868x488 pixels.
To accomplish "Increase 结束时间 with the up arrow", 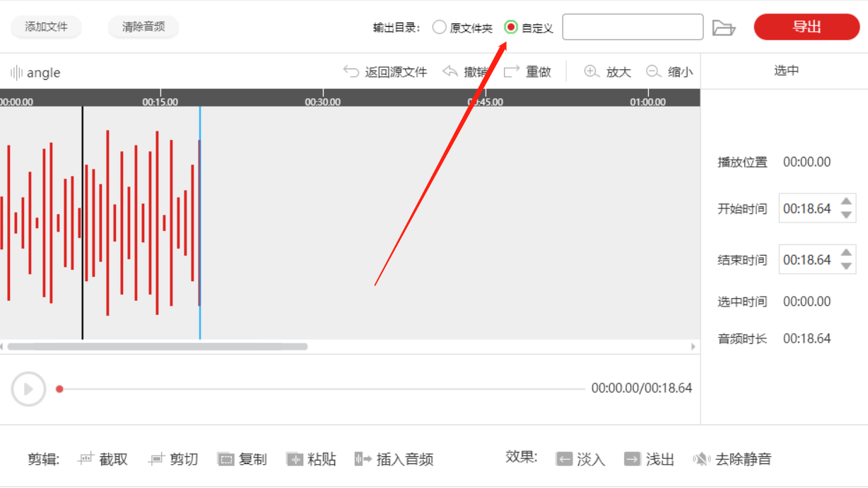I will tap(846, 254).
